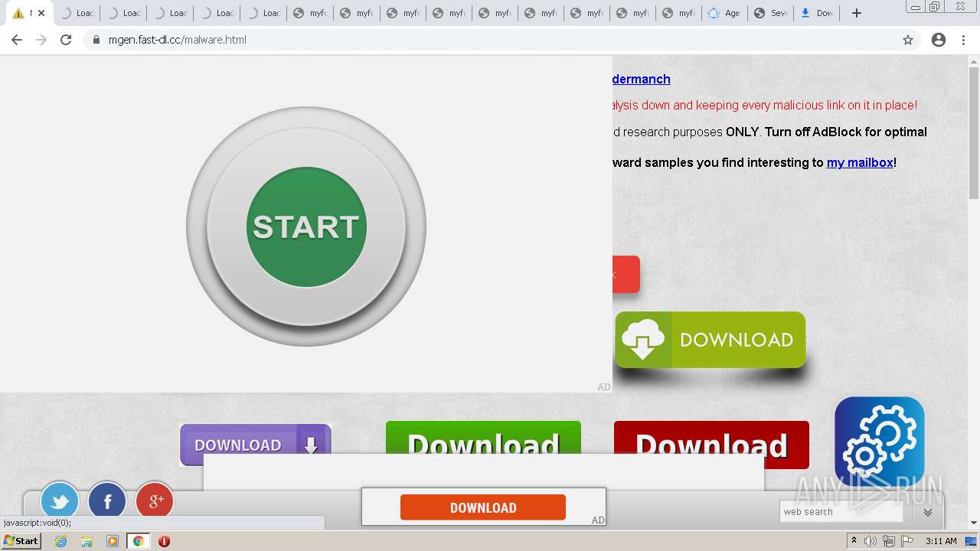Screen dimensions: 980x551
Task: Switch to the 'Age' tab
Action: [x=724, y=13]
